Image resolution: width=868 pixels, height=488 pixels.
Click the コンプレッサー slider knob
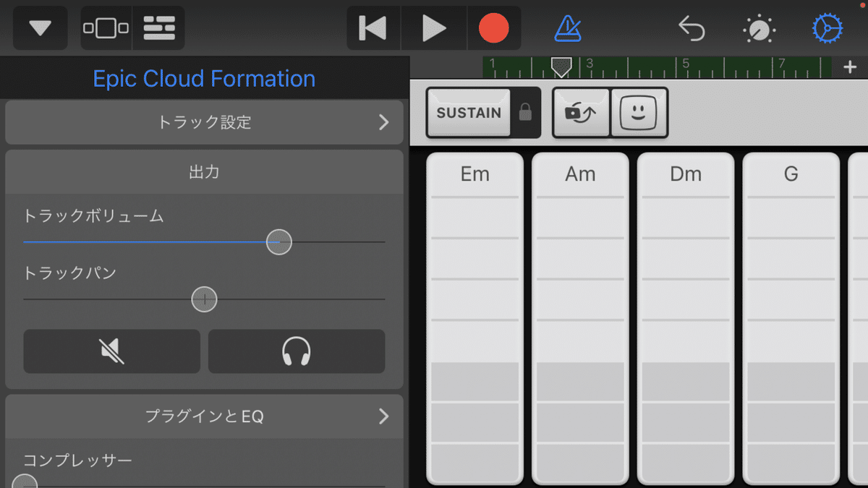[x=25, y=483]
